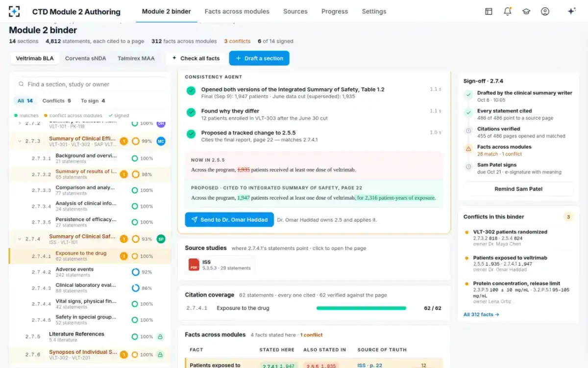The width and height of the screenshot is (588, 368).
Task: Click the clock icon beside Citations verified
Action: [x=468, y=131]
